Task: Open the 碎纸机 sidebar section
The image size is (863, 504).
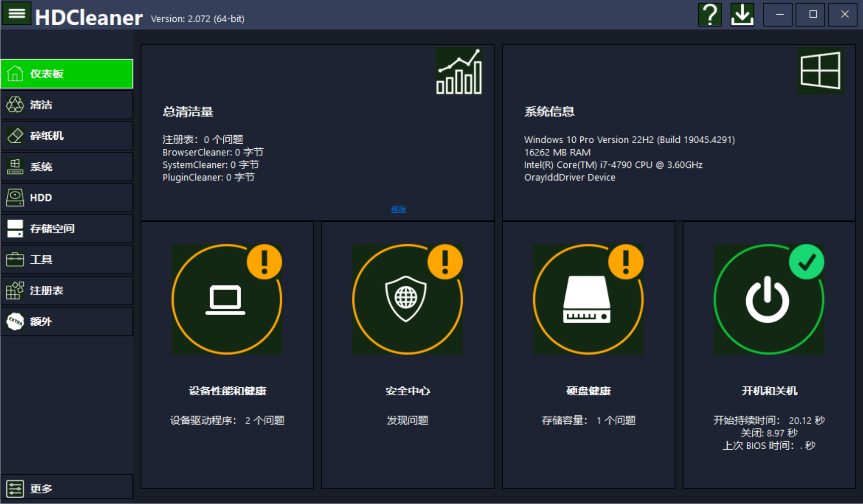Action: [x=67, y=136]
